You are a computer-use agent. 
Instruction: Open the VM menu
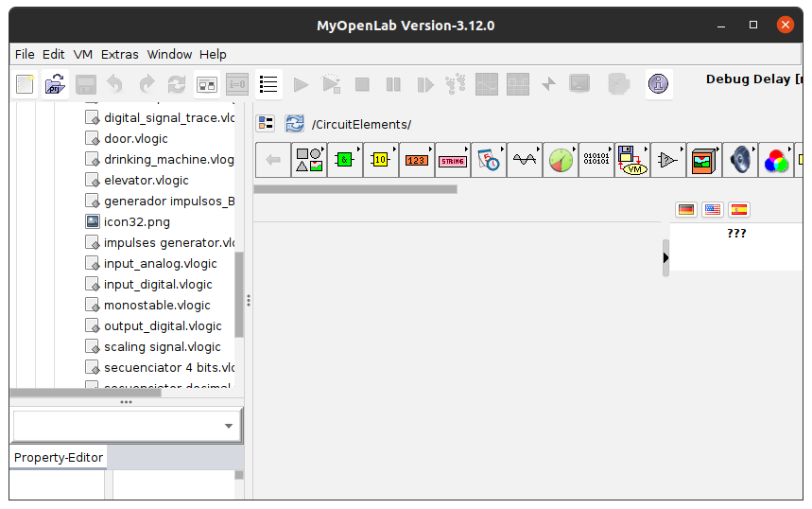coord(83,55)
